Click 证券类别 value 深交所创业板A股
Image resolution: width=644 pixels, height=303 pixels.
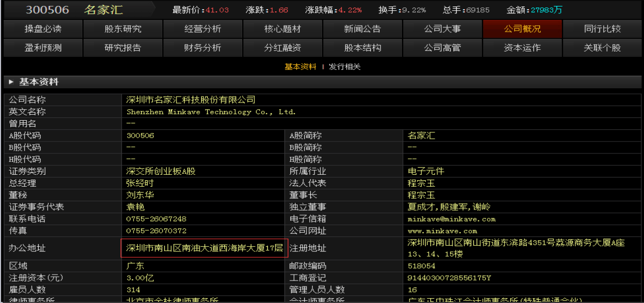[161, 171]
